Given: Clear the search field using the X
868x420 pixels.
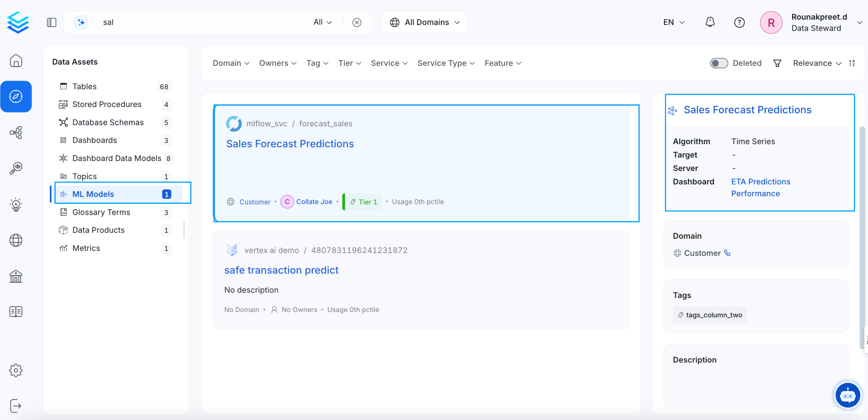Looking at the screenshot, I should point(357,22).
